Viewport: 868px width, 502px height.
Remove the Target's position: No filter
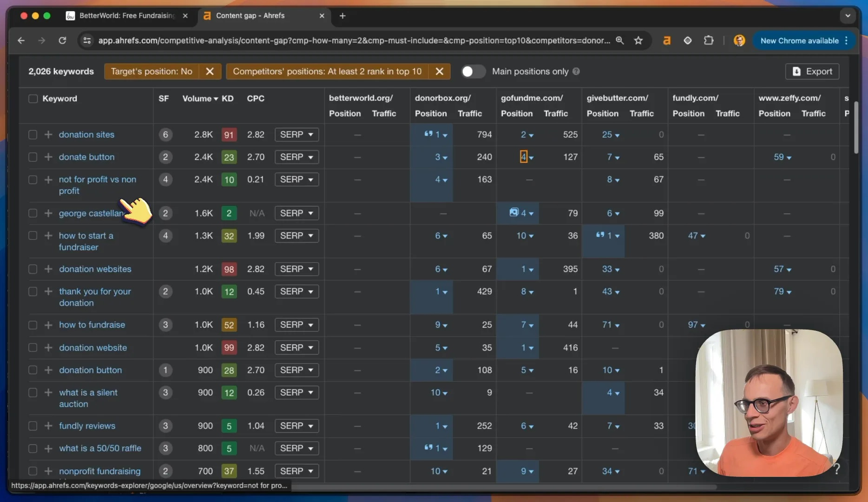(210, 72)
